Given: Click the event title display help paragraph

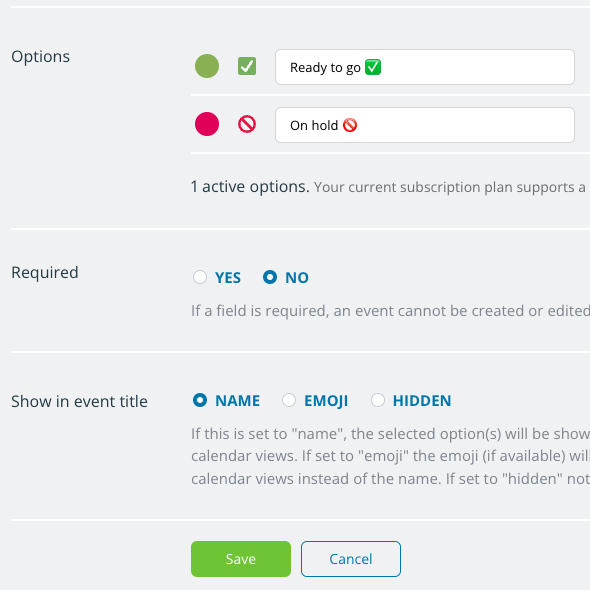Looking at the screenshot, I should (x=390, y=456).
